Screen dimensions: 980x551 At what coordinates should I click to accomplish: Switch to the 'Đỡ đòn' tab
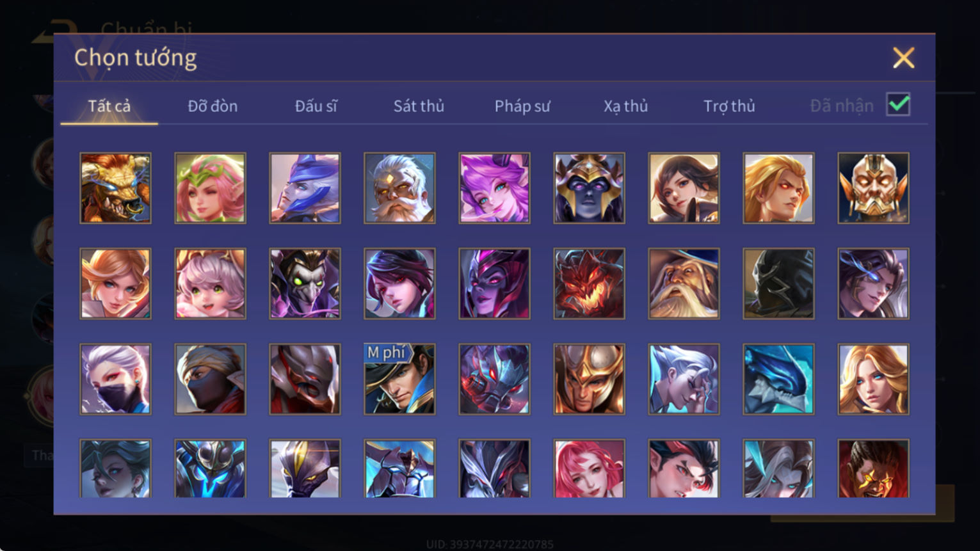213,106
